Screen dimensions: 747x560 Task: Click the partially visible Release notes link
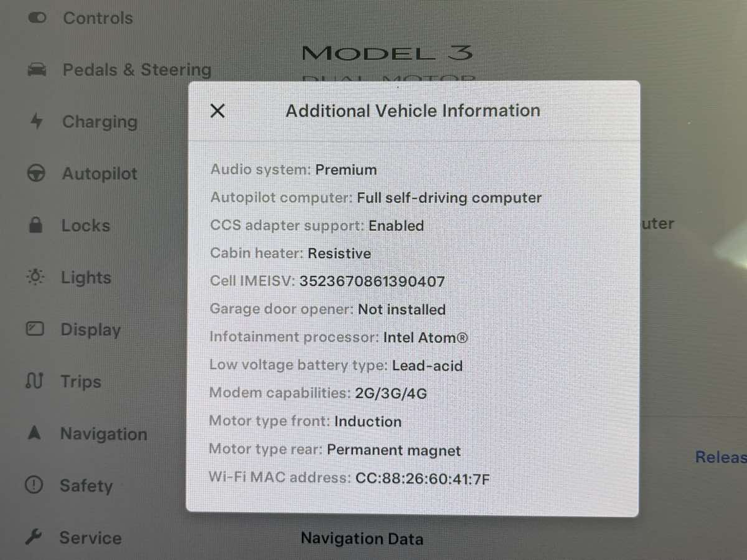click(721, 457)
